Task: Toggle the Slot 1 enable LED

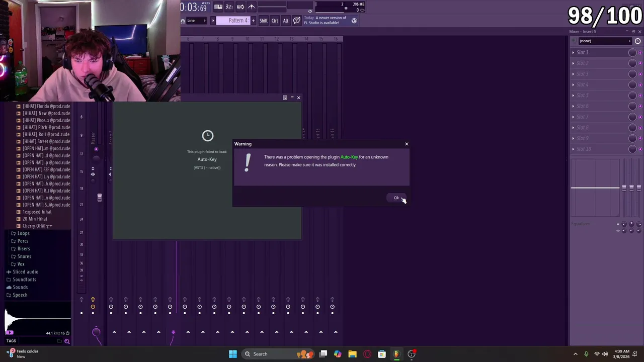Action: tap(640, 52)
